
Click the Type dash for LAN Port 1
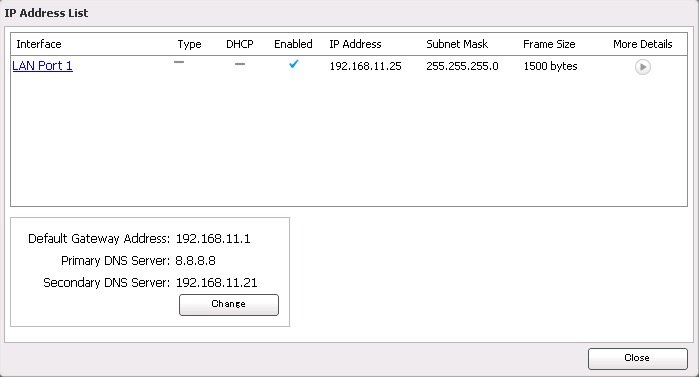(179, 62)
